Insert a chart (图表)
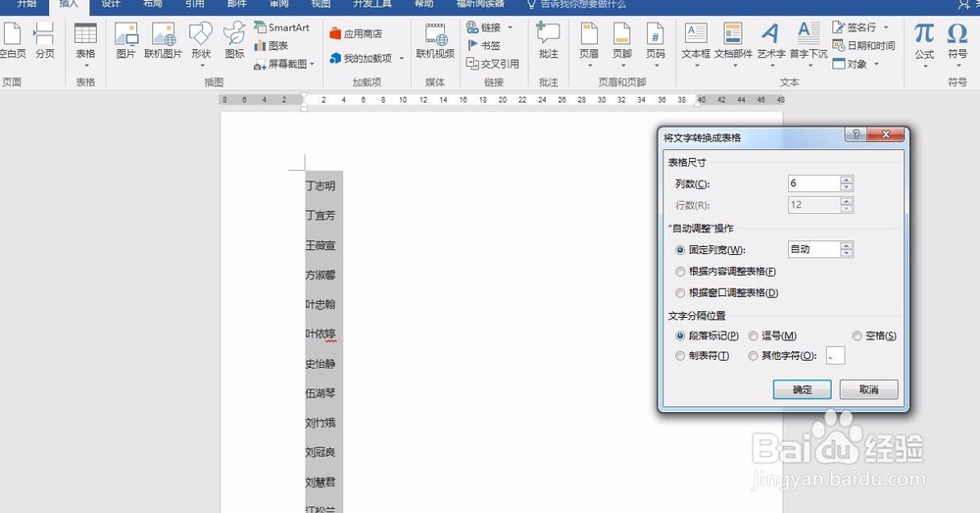This screenshot has width=980, height=513. (271, 46)
